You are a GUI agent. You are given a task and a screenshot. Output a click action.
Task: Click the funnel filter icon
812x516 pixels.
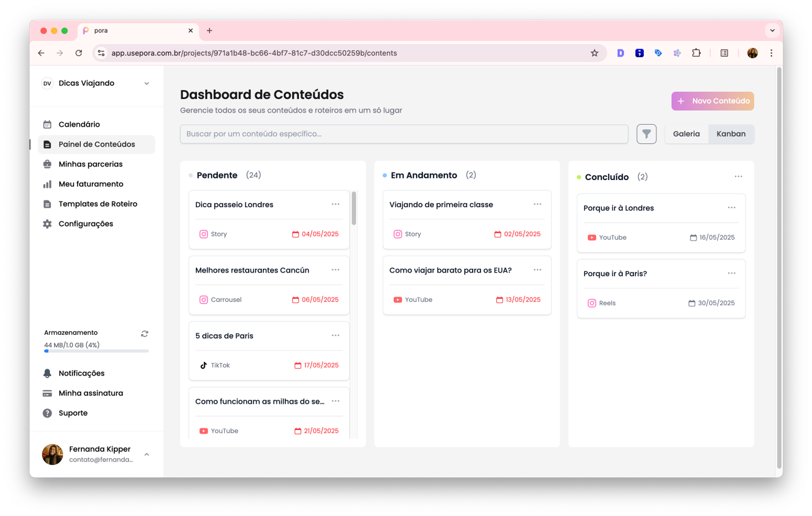(x=646, y=134)
